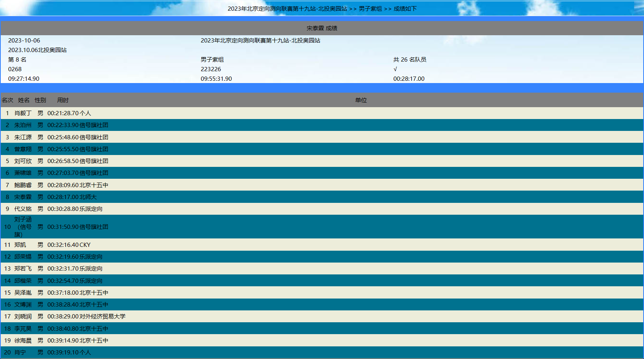The height and width of the screenshot is (359, 644).
Task: Click the participant number 0268
Action: (15, 69)
